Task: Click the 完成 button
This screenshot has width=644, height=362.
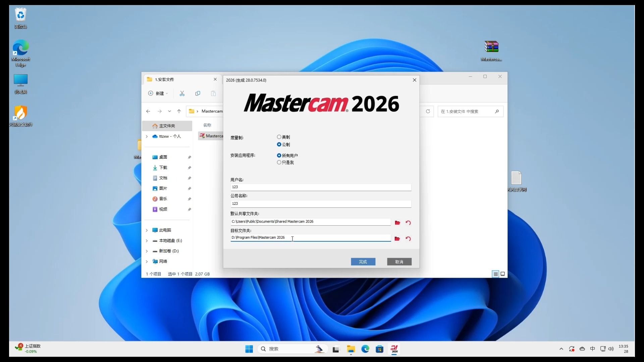Action: (x=363, y=262)
